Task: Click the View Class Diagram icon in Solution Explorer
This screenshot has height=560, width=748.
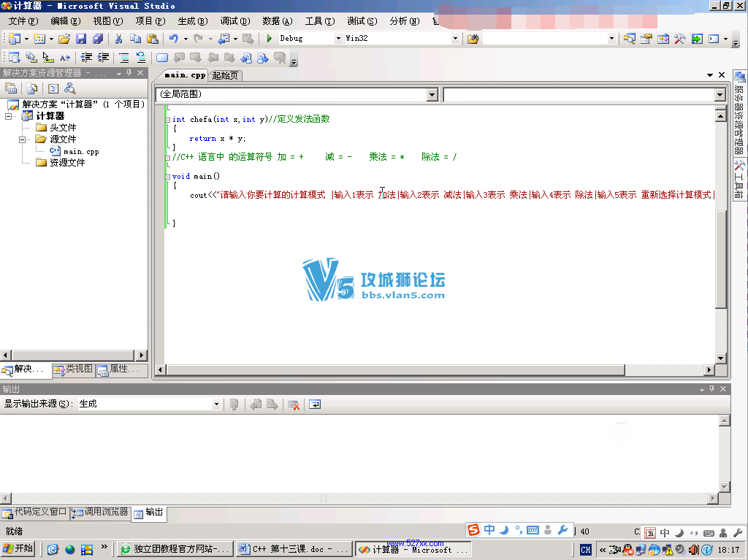Action: [x=69, y=89]
